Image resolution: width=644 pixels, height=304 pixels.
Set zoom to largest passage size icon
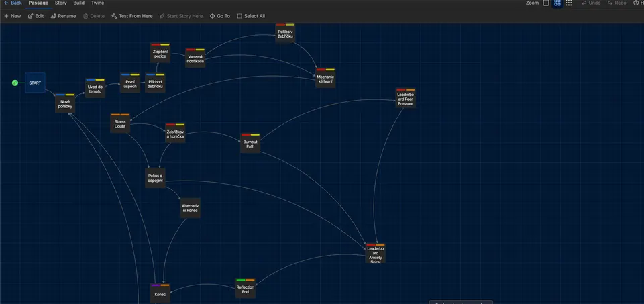pyautogui.click(x=546, y=3)
